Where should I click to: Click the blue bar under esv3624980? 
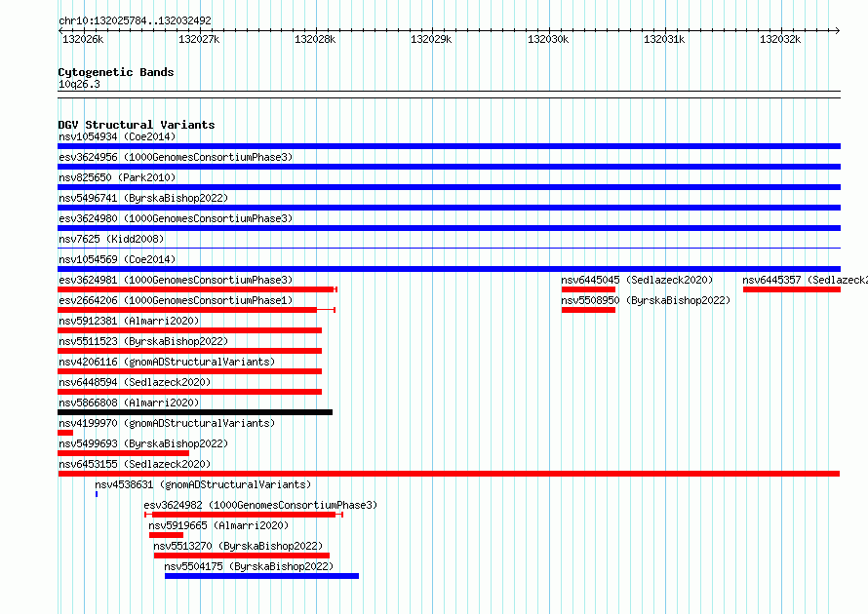(449, 228)
